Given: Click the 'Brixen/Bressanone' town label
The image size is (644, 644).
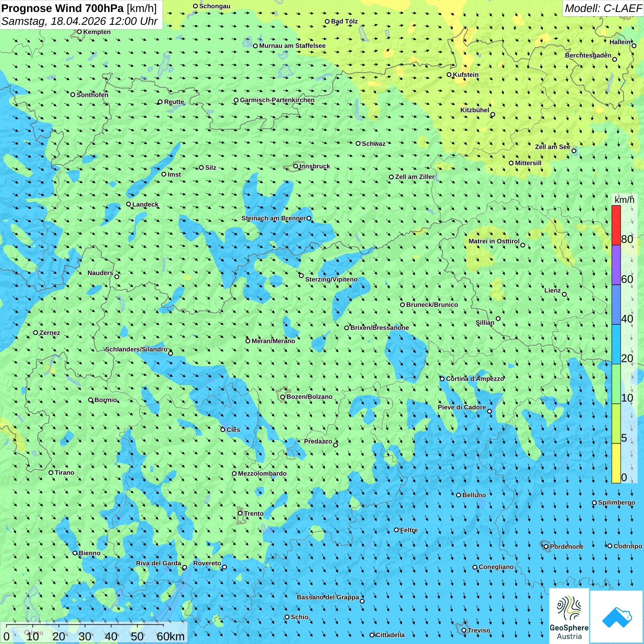Looking at the screenshot, I should 379,328.
